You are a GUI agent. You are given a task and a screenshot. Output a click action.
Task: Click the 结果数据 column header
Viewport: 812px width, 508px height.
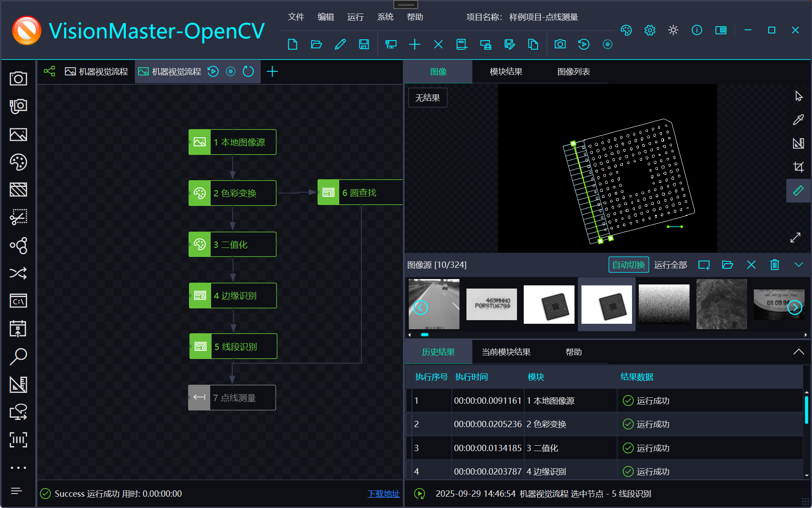coord(637,377)
